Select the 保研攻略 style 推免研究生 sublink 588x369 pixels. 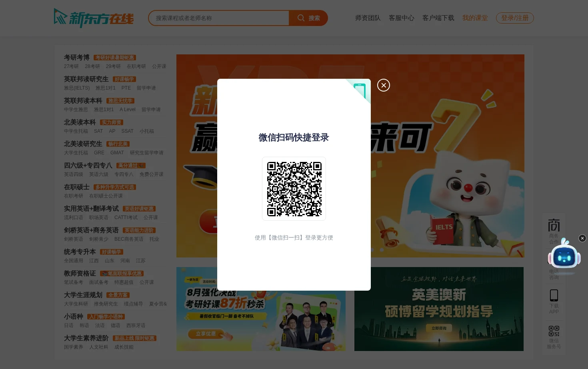coord(106,304)
